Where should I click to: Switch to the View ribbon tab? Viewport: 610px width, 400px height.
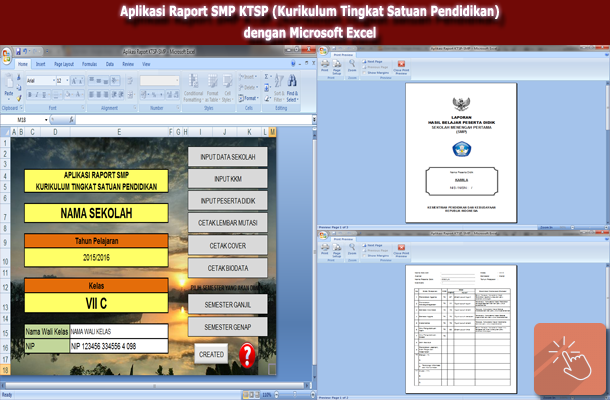coord(146,64)
